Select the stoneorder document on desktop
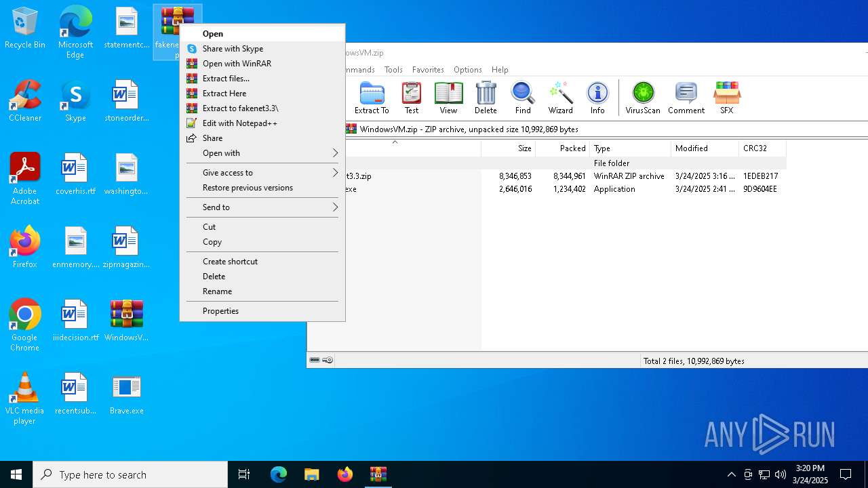868x488 pixels. click(127, 101)
